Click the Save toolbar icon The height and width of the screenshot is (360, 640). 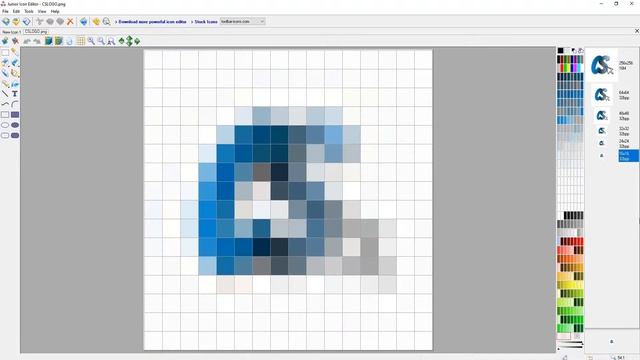[26, 21]
